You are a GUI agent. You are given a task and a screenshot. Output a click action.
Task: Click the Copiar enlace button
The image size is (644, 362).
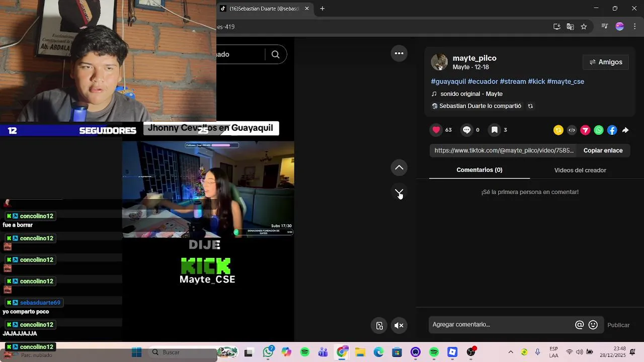point(603,150)
